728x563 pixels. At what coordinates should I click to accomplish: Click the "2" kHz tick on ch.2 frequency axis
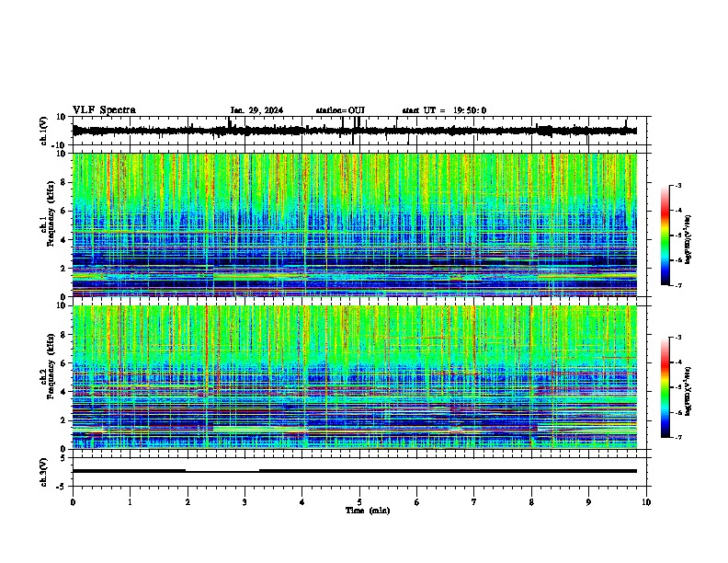[x=63, y=420]
